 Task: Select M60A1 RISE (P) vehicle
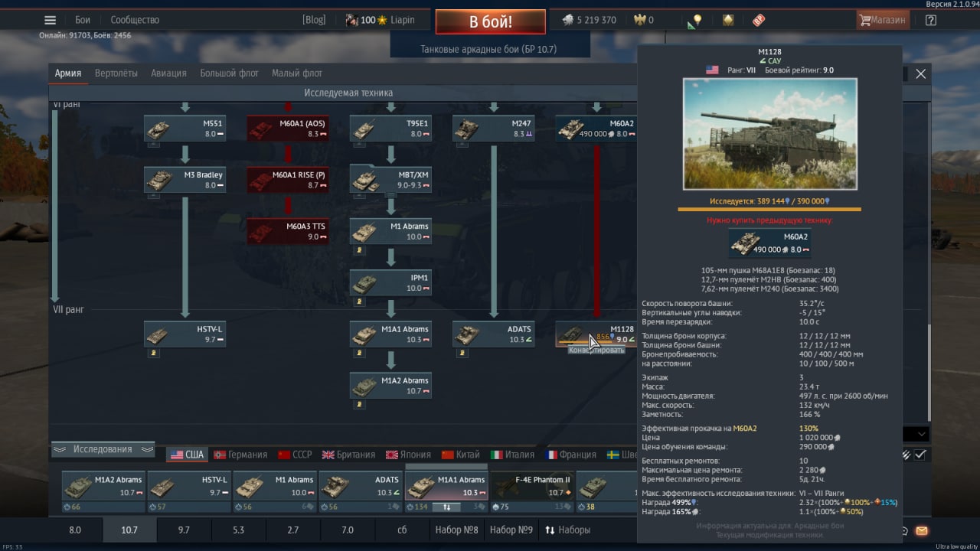coord(288,180)
